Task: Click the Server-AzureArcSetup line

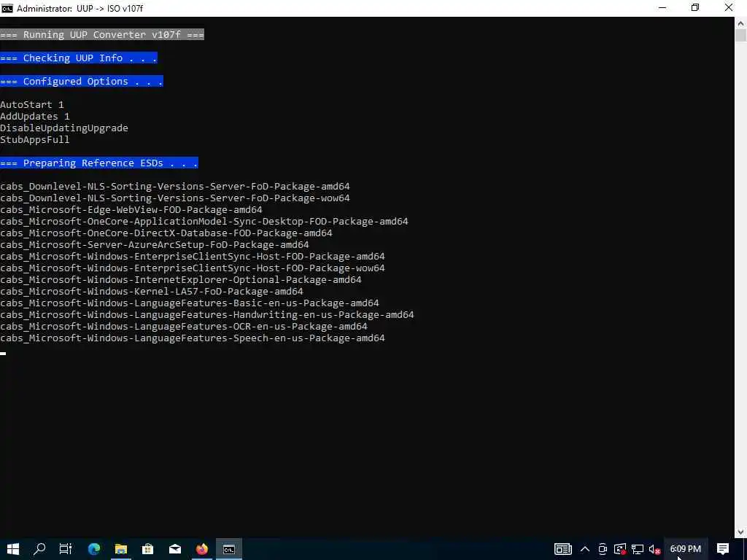Action: (155, 244)
